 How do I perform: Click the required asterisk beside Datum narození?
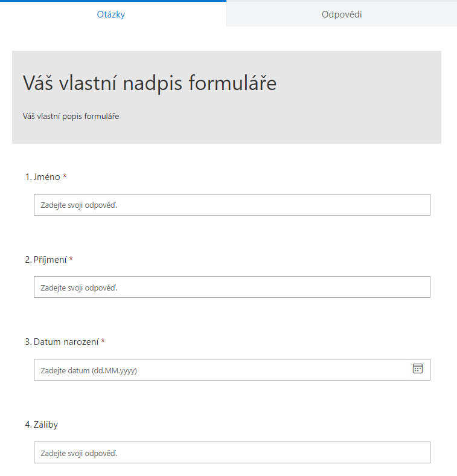103,341
